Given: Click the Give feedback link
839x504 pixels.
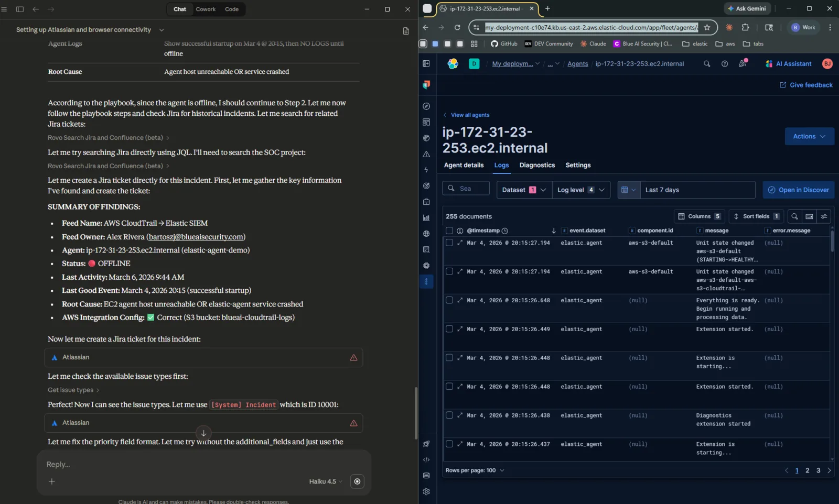Looking at the screenshot, I should click(806, 85).
